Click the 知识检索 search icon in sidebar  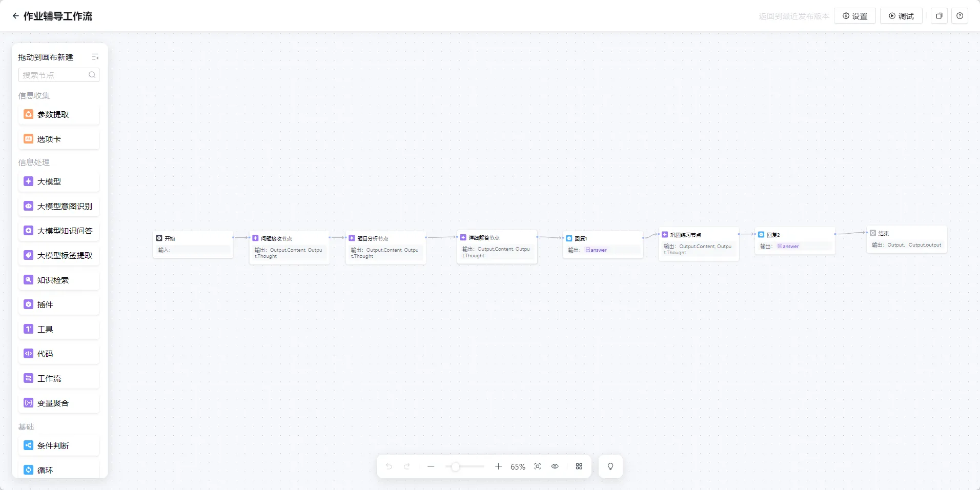(x=29, y=280)
